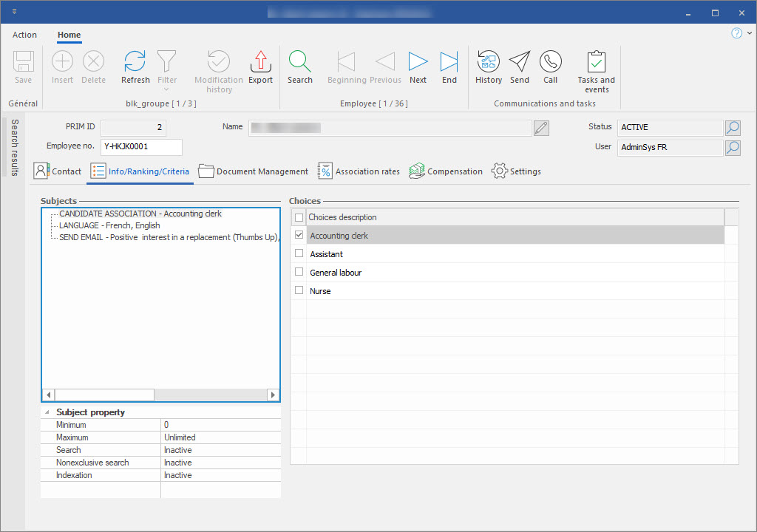
Task: Select the LANGUAGE subject in tree
Action: [x=109, y=225]
